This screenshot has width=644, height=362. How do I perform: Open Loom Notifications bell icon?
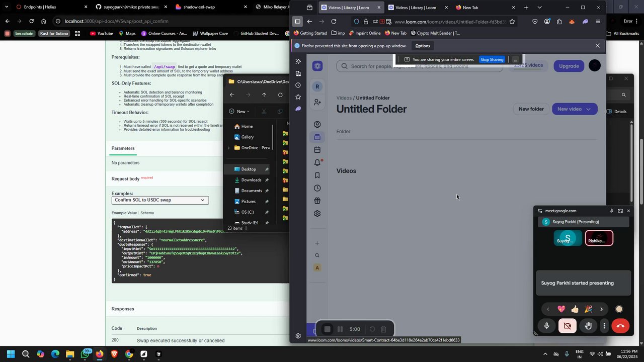[317, 162]
